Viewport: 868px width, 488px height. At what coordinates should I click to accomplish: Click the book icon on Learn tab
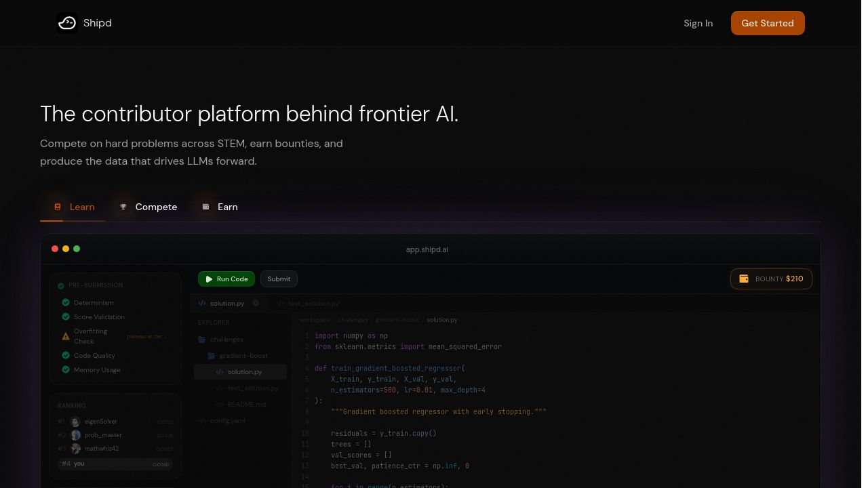pos(58,207)
